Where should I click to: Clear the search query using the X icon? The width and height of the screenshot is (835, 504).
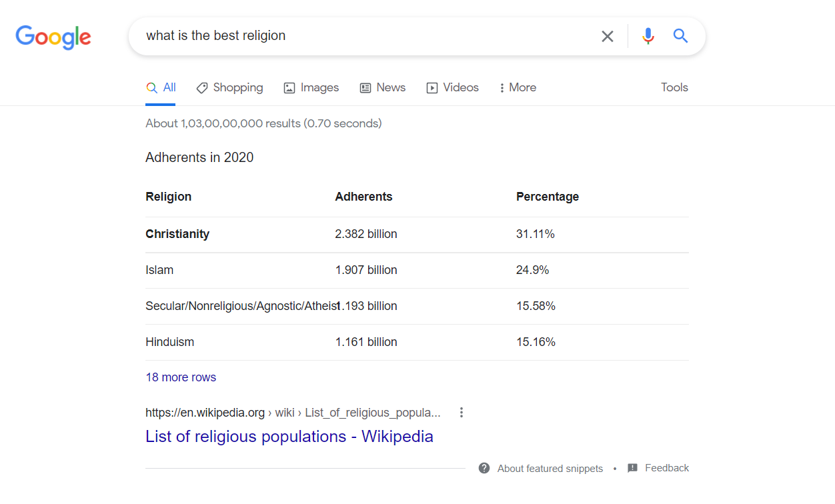coord(607,36)
